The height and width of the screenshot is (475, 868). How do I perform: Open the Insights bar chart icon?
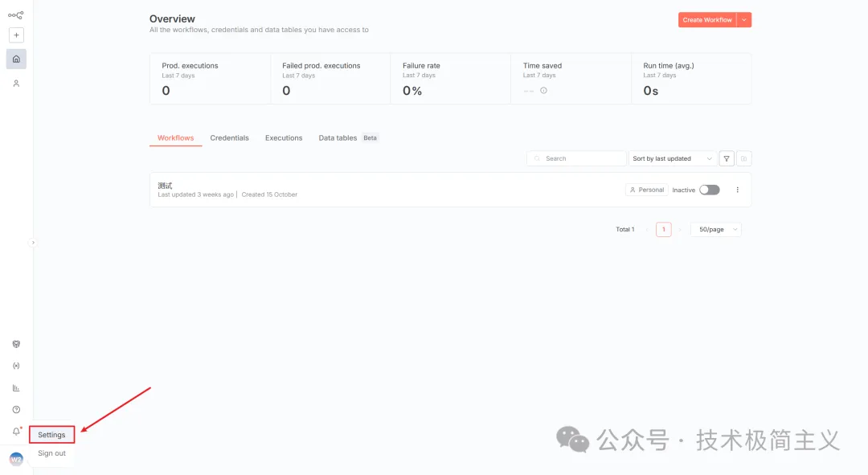pos(16,387)
